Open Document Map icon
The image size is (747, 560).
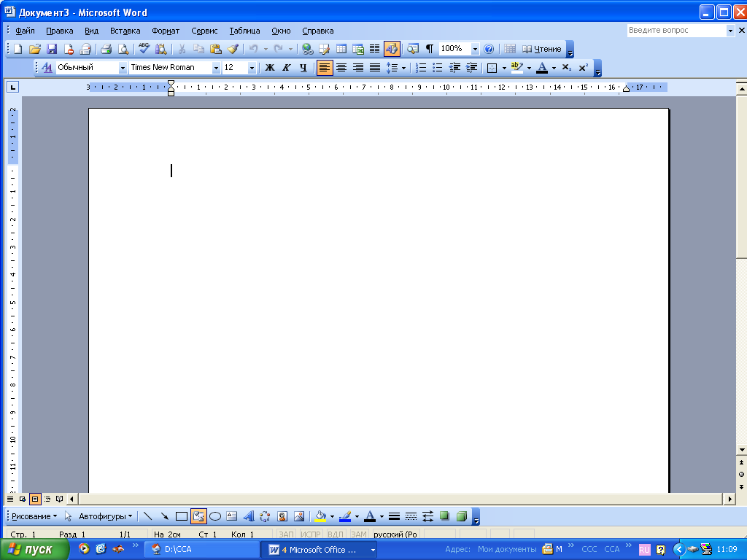pos(413,49)
